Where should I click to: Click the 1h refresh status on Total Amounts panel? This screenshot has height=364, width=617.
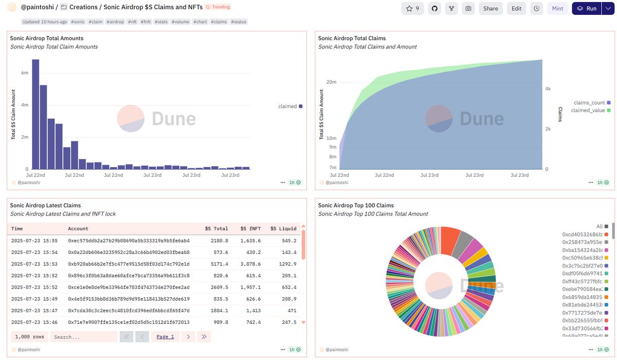295,182
